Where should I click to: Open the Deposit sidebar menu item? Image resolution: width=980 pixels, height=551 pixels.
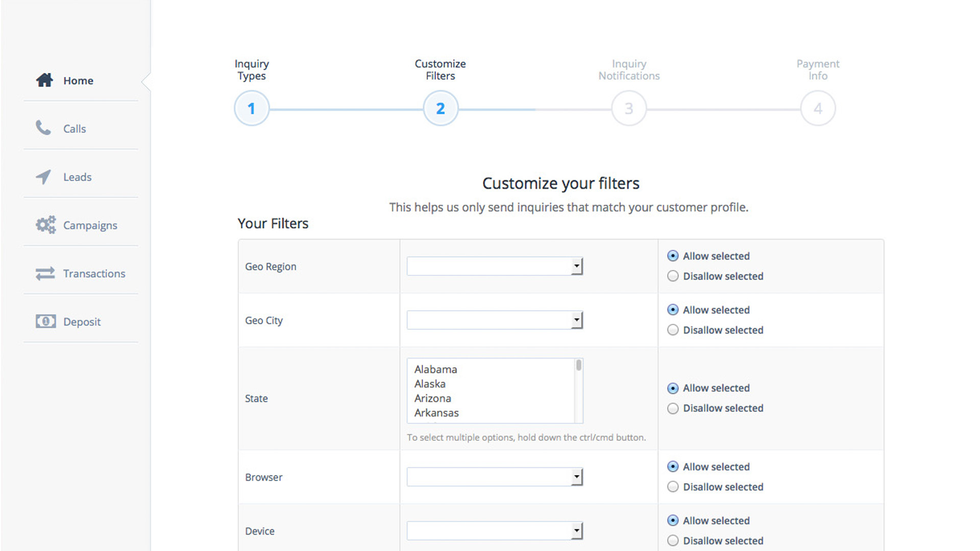(82, 322)
